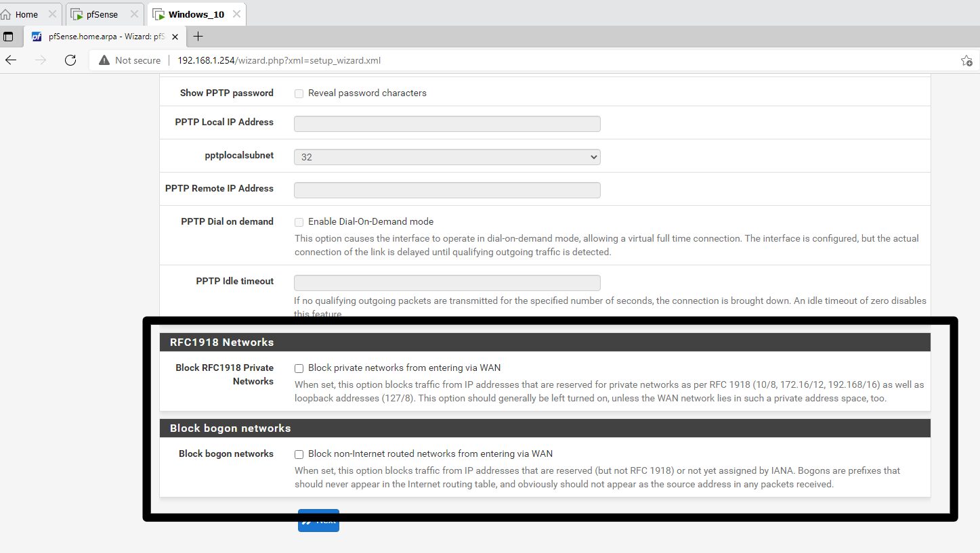Reload the page with the refresh icon
The image size is (980, 553).
[70, 60]
